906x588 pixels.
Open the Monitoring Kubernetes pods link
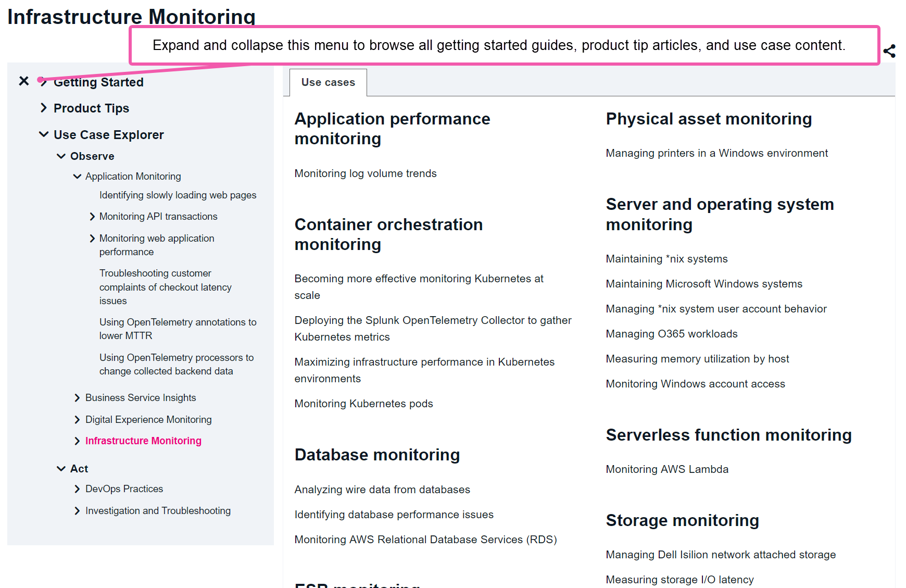363,404
